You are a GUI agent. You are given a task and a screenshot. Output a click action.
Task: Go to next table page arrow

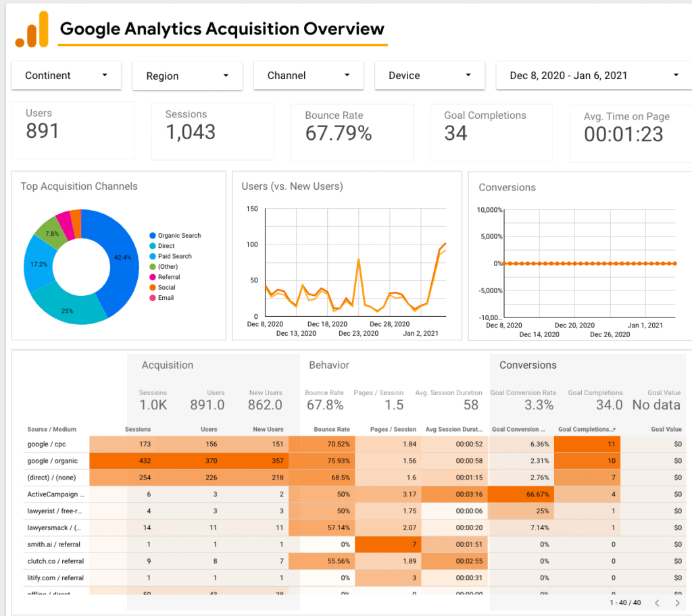point(677,602)
